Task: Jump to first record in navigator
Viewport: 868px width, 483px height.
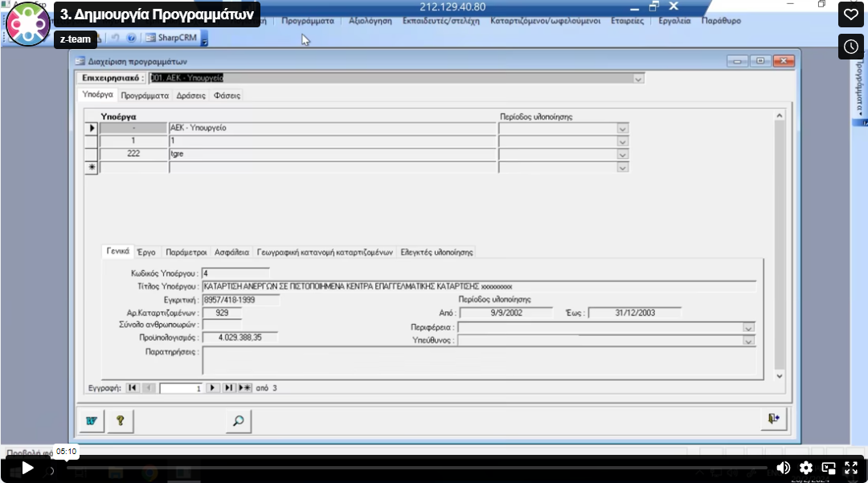Action: click(133, 388)
